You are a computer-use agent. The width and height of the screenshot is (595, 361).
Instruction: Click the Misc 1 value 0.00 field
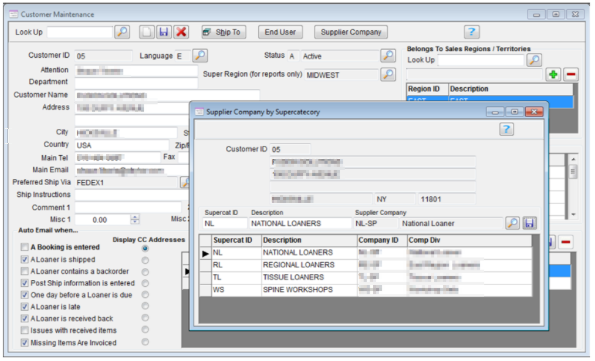[103, 220]
